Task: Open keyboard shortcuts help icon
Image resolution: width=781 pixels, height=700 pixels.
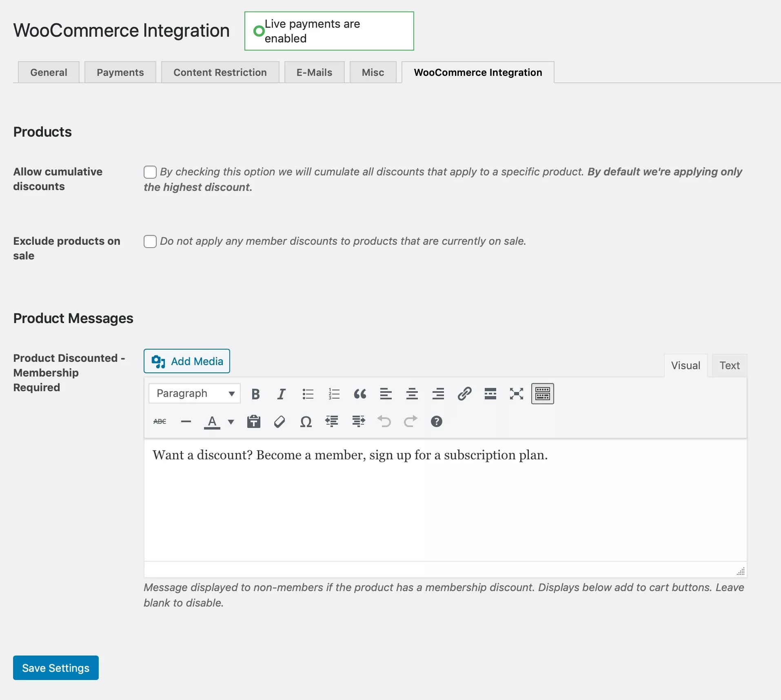Action: point(437,421)
